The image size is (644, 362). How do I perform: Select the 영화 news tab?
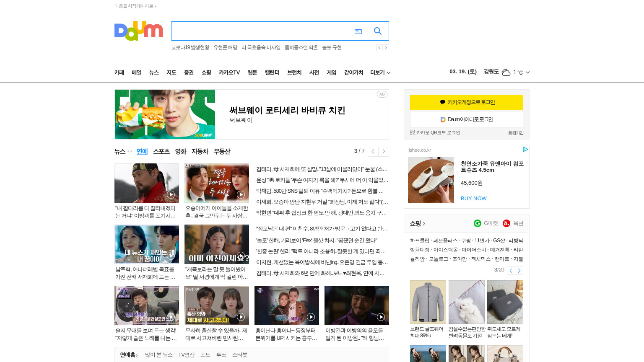[x=181, y=151]
